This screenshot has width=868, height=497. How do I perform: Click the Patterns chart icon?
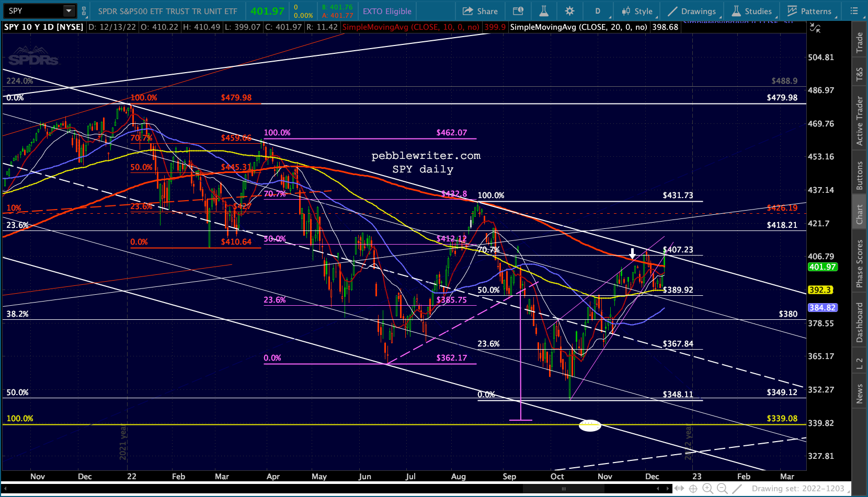click(x=792, y=11)
